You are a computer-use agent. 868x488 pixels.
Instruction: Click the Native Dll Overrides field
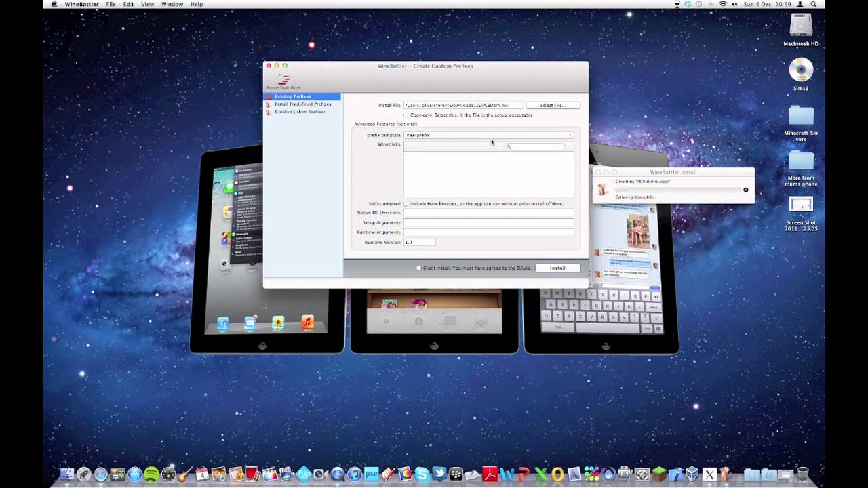pos(488,213)
